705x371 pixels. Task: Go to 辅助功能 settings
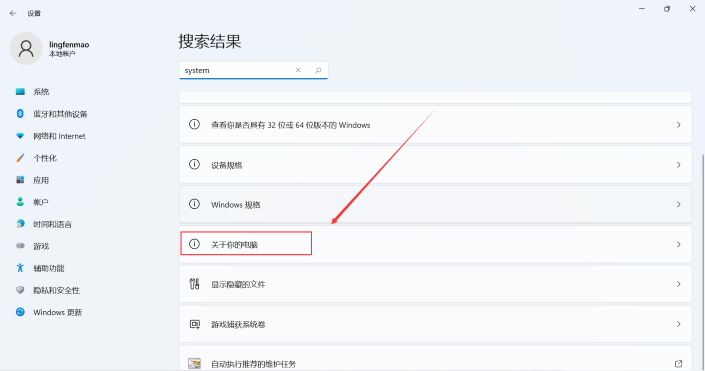coord(49,268)
